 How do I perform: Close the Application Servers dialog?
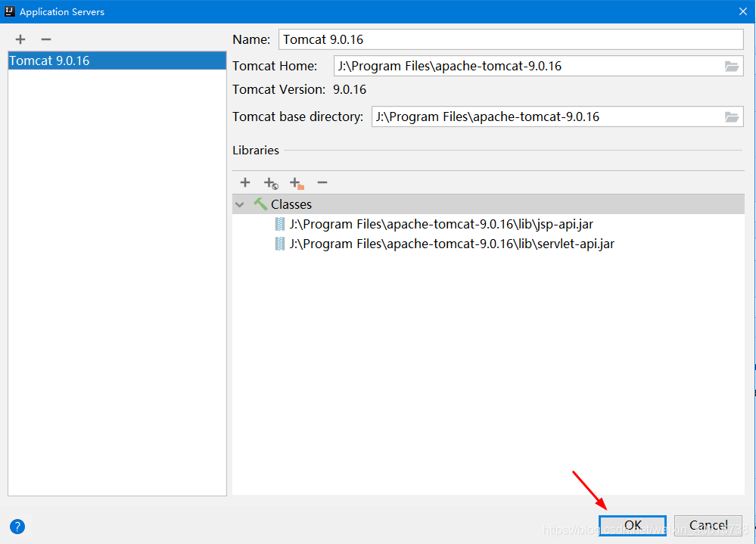click(x=743, y=11)
